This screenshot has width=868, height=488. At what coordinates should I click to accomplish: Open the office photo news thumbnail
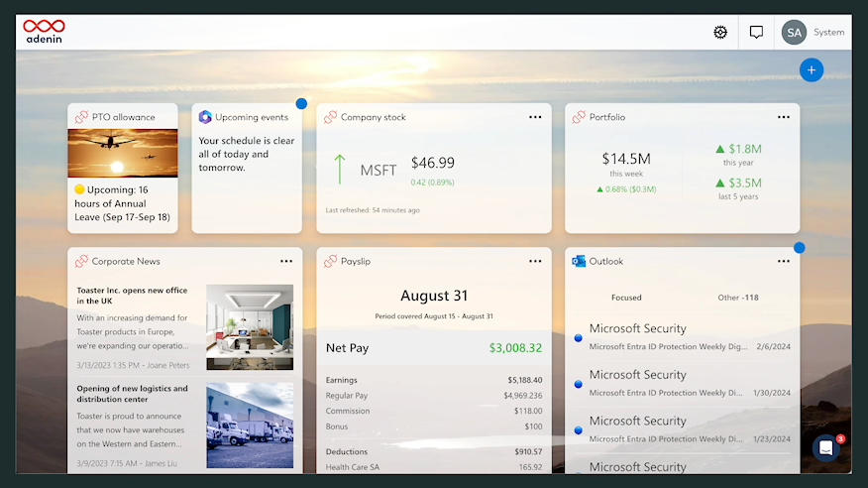[250, 326]
